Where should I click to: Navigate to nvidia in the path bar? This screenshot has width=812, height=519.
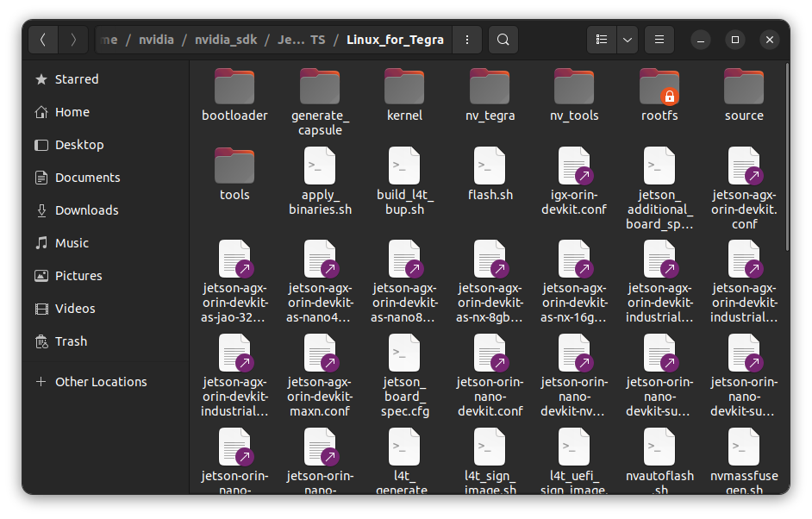(x=156, y=40)
